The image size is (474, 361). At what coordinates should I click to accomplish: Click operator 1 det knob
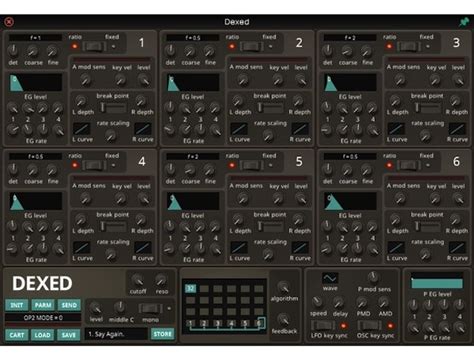(x=13, y=51)
